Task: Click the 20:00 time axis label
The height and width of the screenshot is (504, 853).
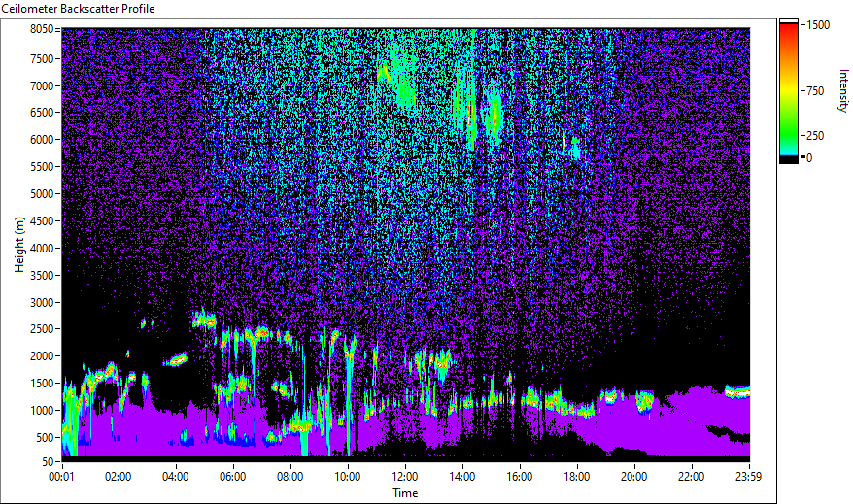Action: [x=634, y=477]
